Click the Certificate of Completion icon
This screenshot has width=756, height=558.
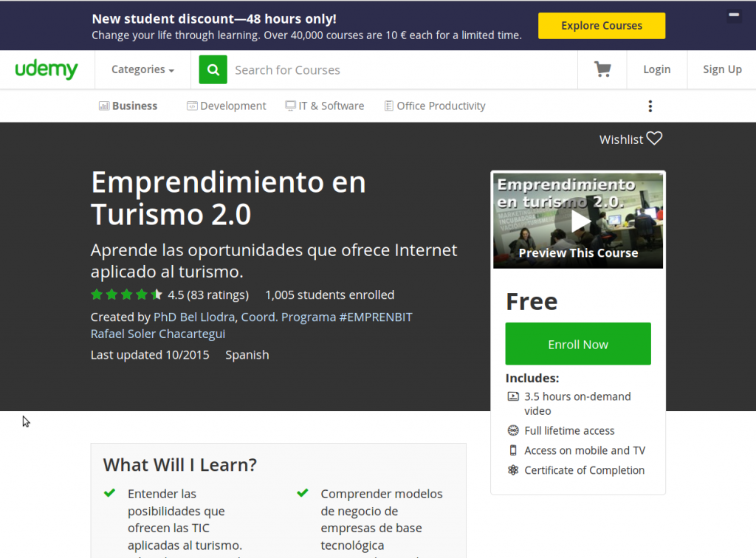coord(513,470)
